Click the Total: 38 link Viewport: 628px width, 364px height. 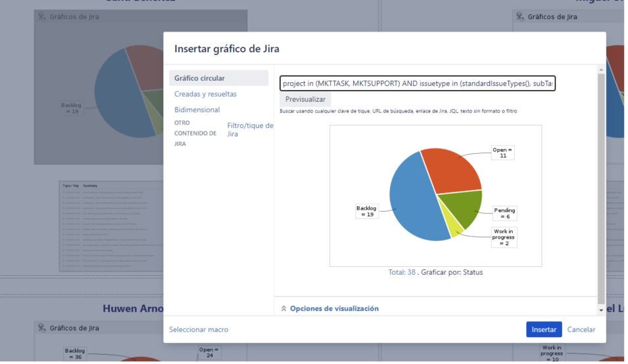[x=402, y=272]
